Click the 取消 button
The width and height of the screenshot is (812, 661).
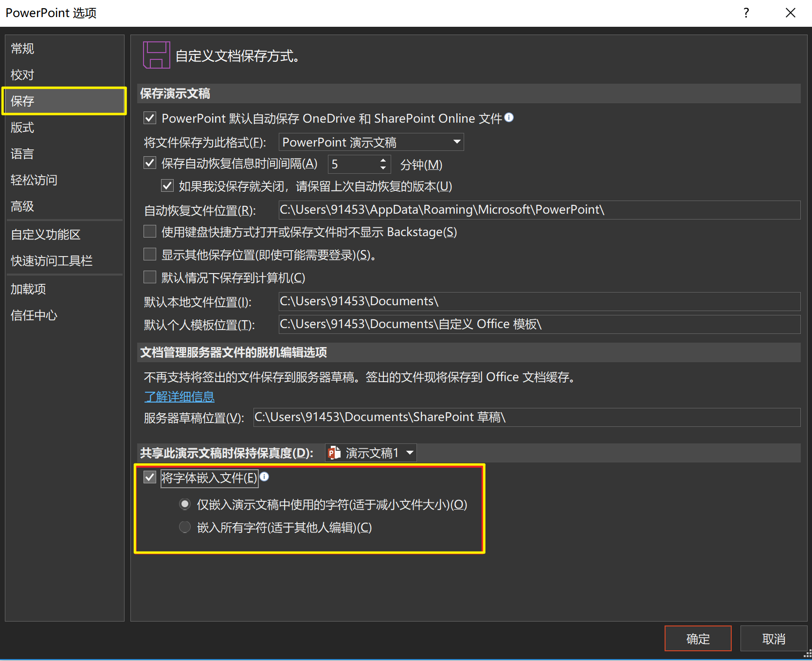click(774, 639)
